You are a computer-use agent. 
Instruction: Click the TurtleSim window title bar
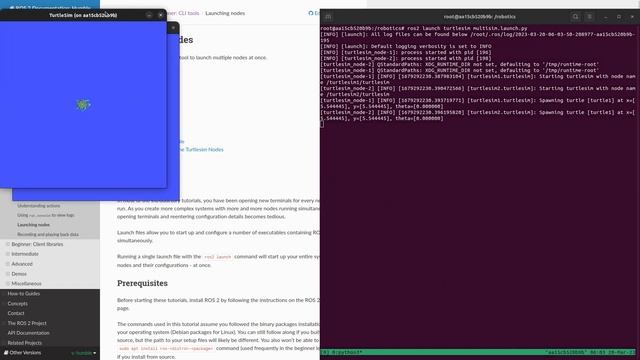[83, 15]
